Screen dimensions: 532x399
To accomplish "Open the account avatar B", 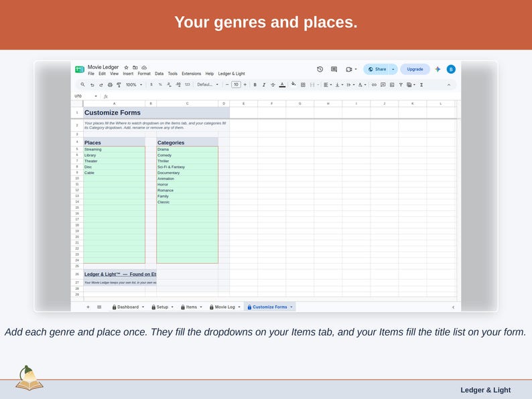I will coord(451,69).
